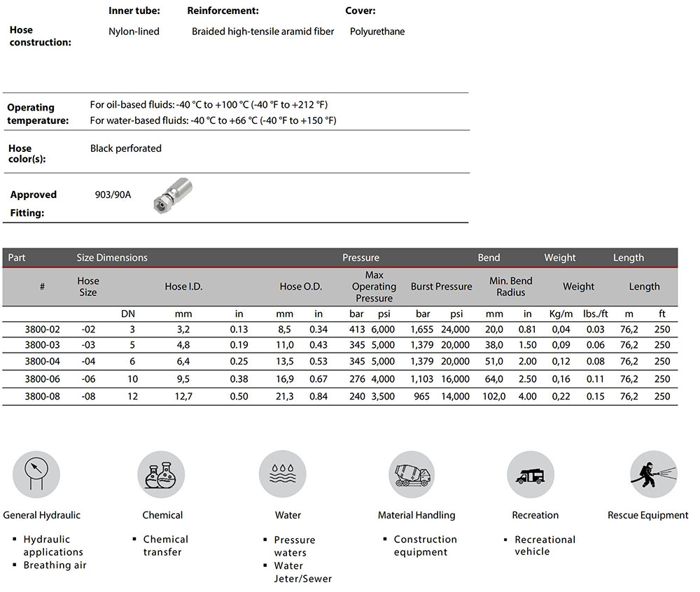The height and width of the screenshot is (592, 700).
Task: Select the Rescue Equipment firefighter icon
Action: click(653, 474)
